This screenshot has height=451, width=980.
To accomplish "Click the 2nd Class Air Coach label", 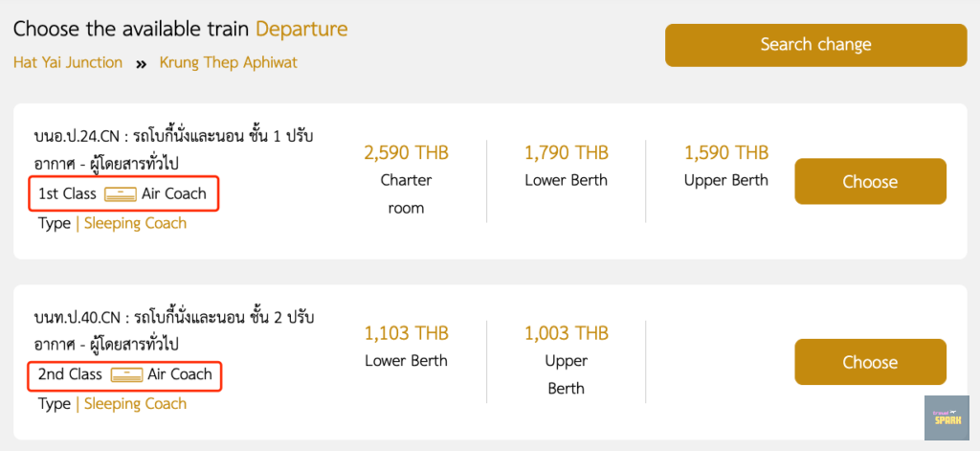I will pyautogui.click(x=180, y=374).
